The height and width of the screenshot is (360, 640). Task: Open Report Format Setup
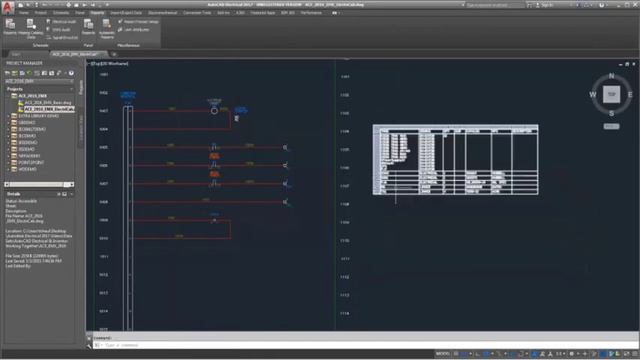[138, 22]
